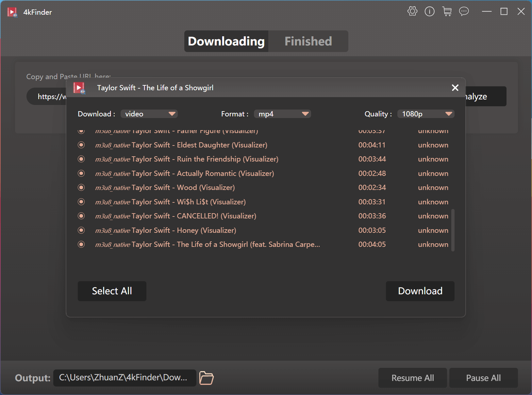Viewport: 532px width, 395px height.
Task: Open the Format mp4 dropdown
Action: (282, 114)
